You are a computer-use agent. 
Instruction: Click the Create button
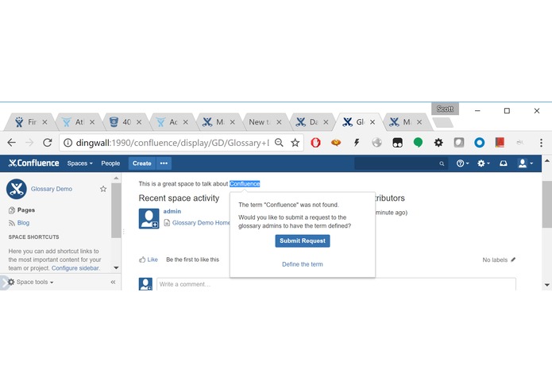point(142,163)
